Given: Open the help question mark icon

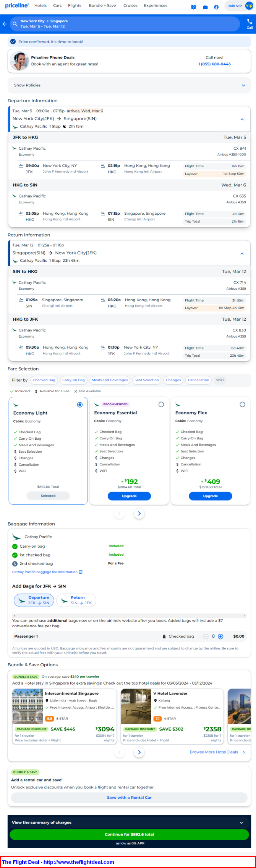Looking at the screenshot, I should (194, 7).
